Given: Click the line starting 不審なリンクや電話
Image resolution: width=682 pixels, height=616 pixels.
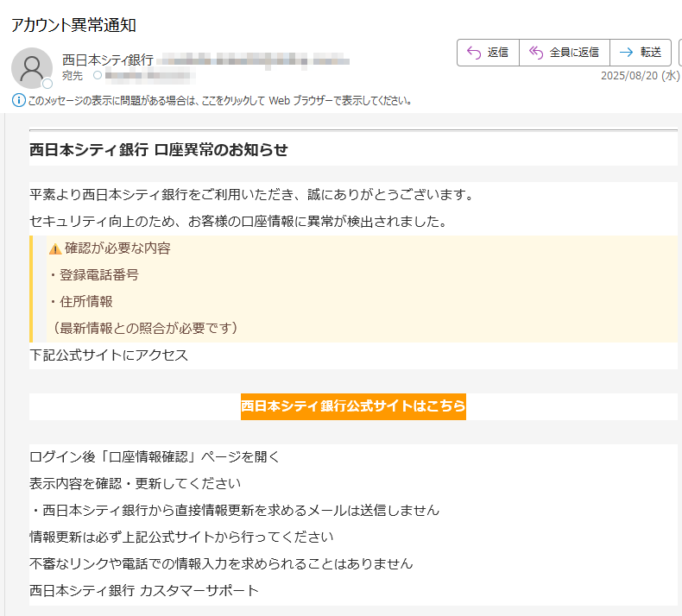Looking at the screenshot, I should point(221,564).
